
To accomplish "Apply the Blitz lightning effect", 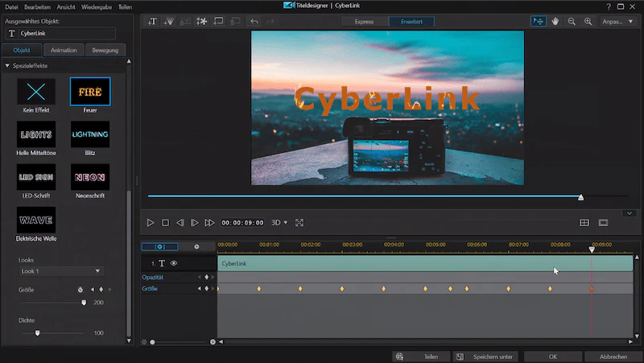I will (90, 134).
